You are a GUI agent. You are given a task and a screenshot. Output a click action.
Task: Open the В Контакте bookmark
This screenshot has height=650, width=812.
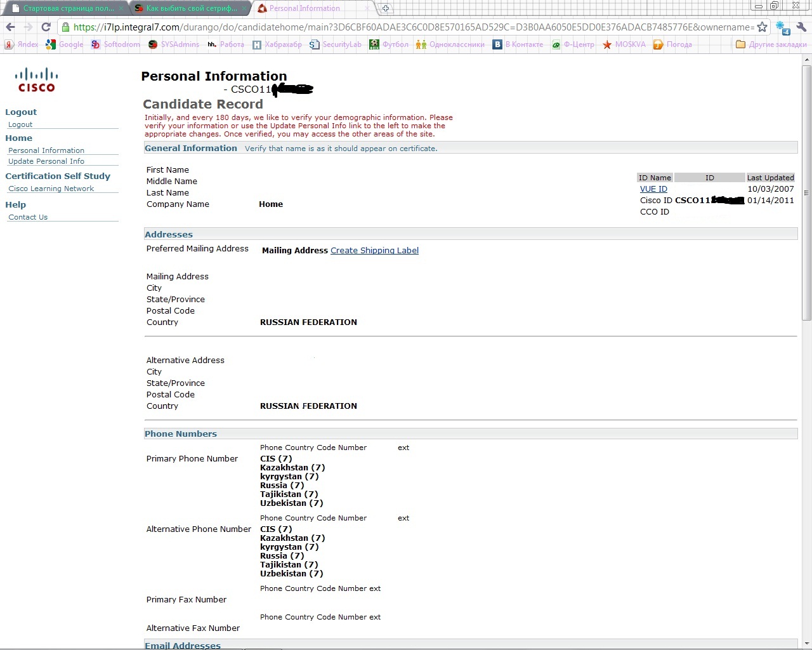pyautogui.click(x=518, y=44)
